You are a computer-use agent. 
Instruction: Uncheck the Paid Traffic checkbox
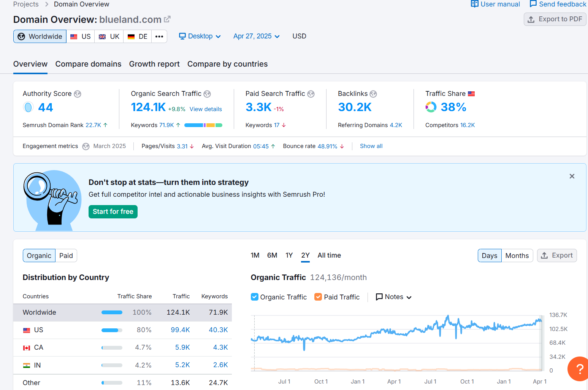(x=319, y=297)
